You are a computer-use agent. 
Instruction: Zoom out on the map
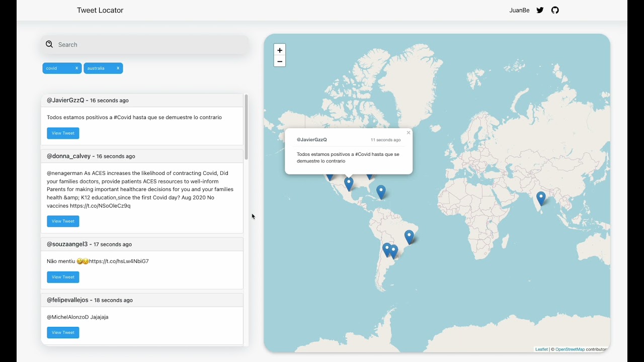pos(280,61)
